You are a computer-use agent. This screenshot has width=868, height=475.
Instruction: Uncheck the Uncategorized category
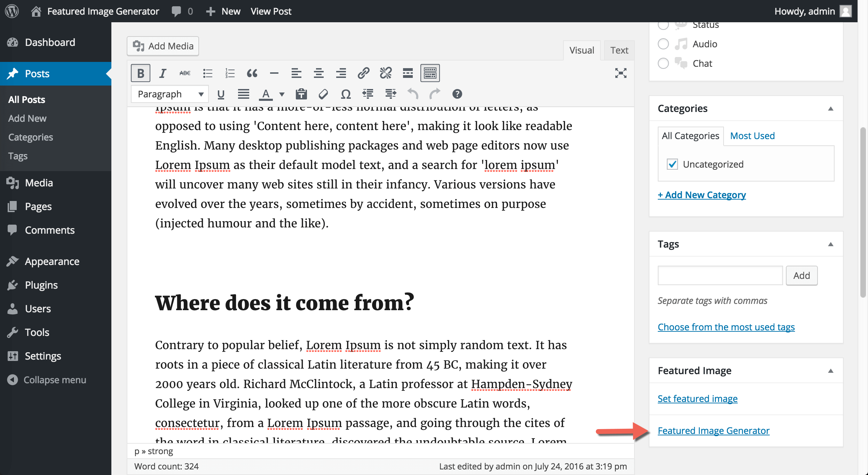point(672,164)
